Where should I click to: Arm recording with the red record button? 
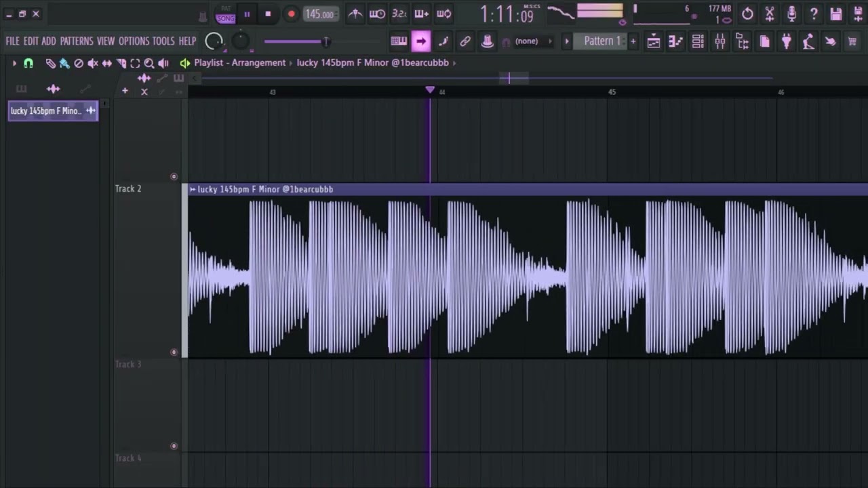pos(291,14)
